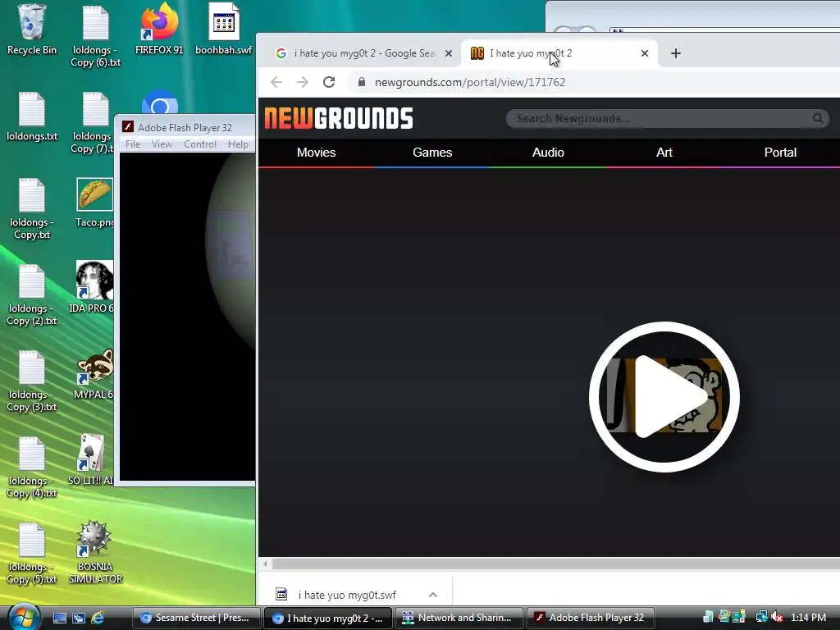Open the View menu in Flash Player
840x630 pixels.
pyautogui.click(x=162, y=144)
